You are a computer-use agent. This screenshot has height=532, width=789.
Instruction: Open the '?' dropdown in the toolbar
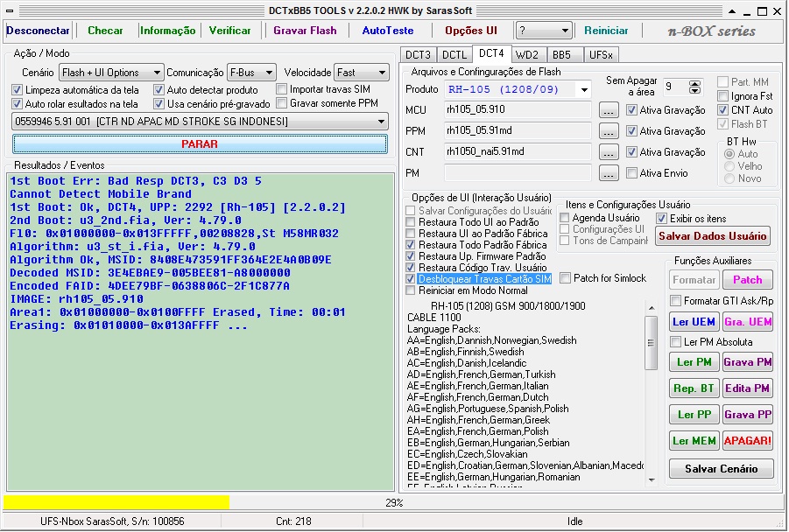[x=544, y=31]
